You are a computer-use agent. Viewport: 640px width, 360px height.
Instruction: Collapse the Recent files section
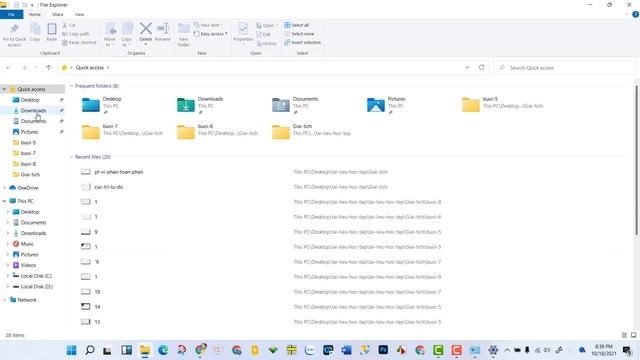click(71, 157)
